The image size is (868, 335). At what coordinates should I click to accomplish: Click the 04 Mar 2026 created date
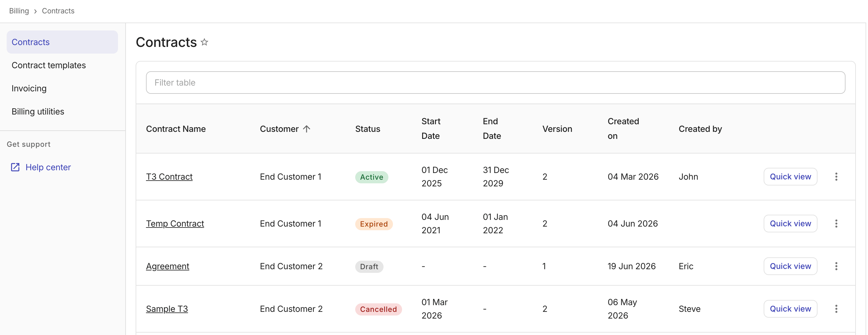coord(633,177)
